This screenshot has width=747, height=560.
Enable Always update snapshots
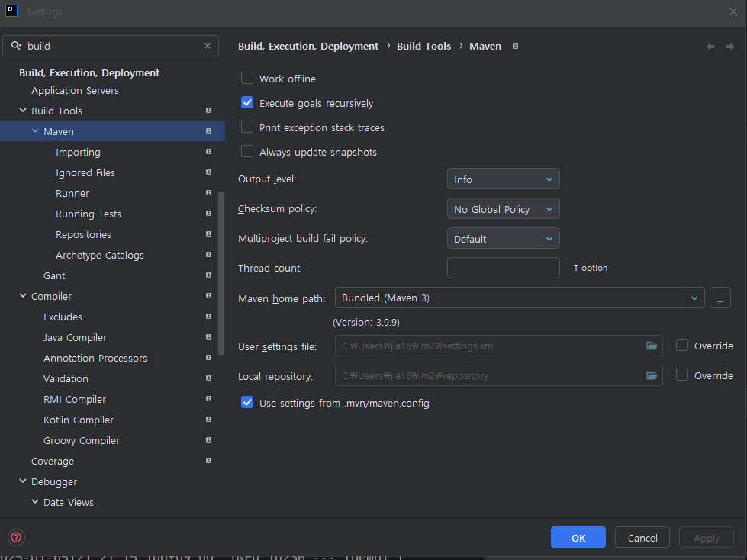point(247,151)
